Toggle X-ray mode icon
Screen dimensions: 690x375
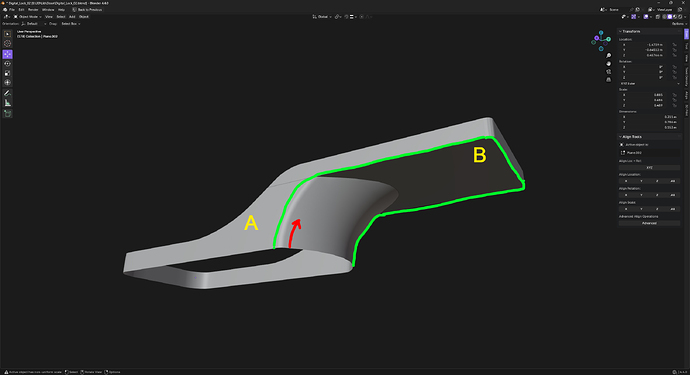pos(657,17)
